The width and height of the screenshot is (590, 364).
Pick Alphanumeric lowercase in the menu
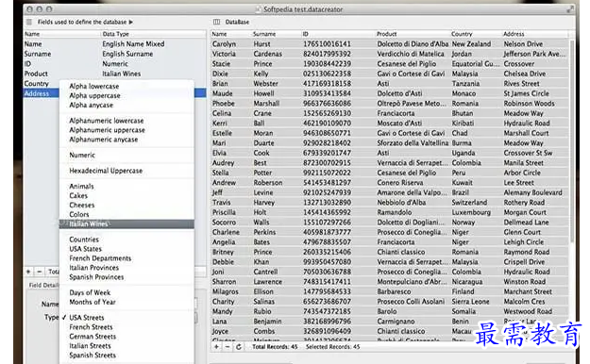tap(107, 121)
